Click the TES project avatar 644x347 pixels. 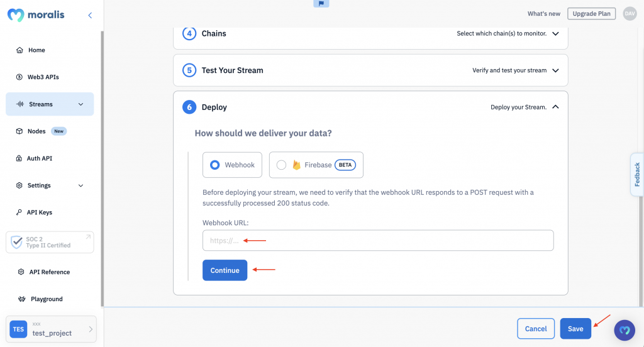(x=18, y=329)
